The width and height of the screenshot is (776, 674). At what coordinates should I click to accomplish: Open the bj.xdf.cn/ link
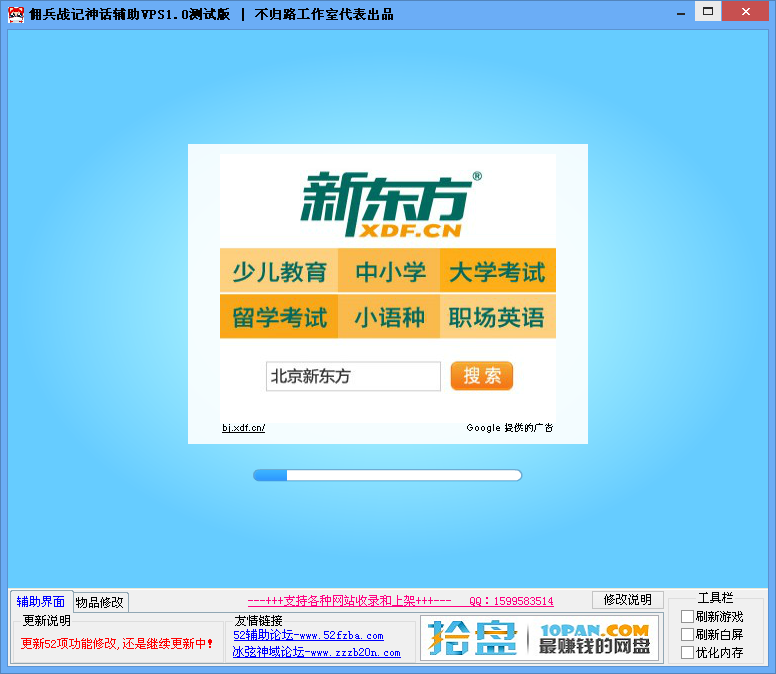(x=243, y=428)
